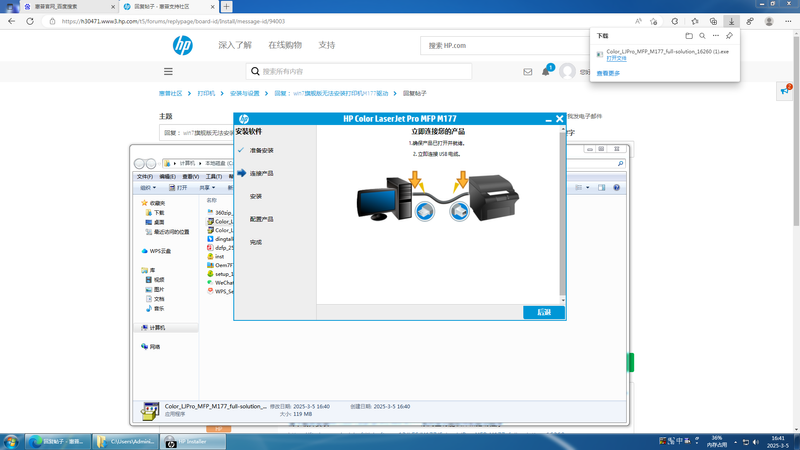
Task: Click the 查看更多 link in the downloads panel
Action: pos(608,73)
